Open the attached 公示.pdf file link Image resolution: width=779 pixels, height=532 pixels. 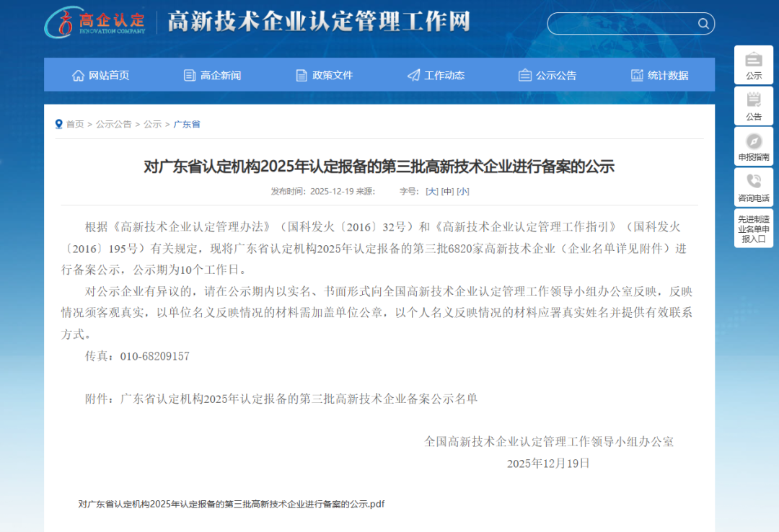point(232,504)
